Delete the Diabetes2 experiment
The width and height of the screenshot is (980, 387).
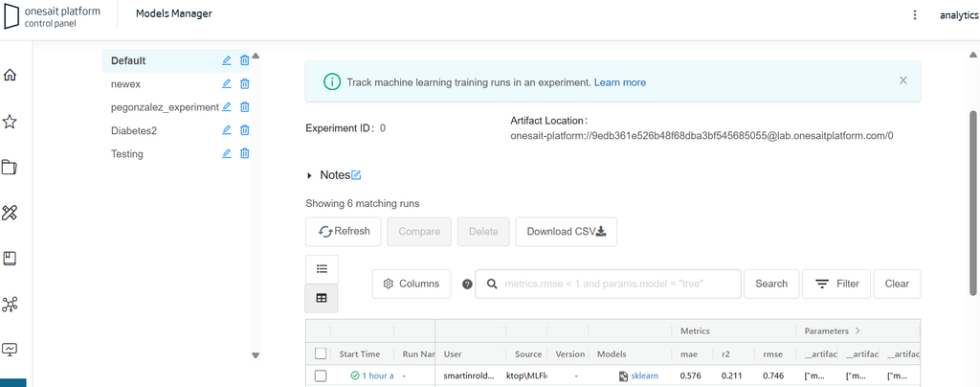245,130
